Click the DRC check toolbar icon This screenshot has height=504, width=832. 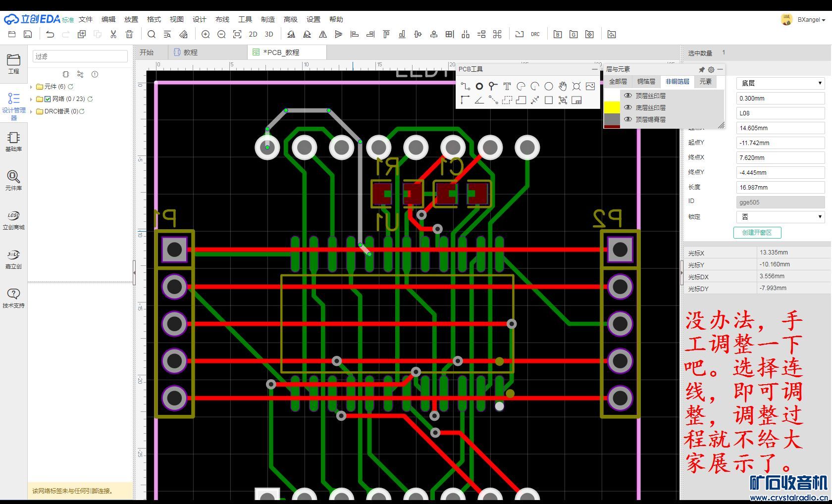[535, 34]
